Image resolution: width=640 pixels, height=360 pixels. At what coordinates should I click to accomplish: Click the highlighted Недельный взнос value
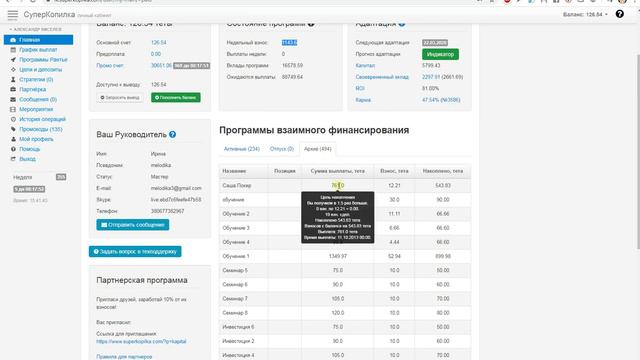289,43
